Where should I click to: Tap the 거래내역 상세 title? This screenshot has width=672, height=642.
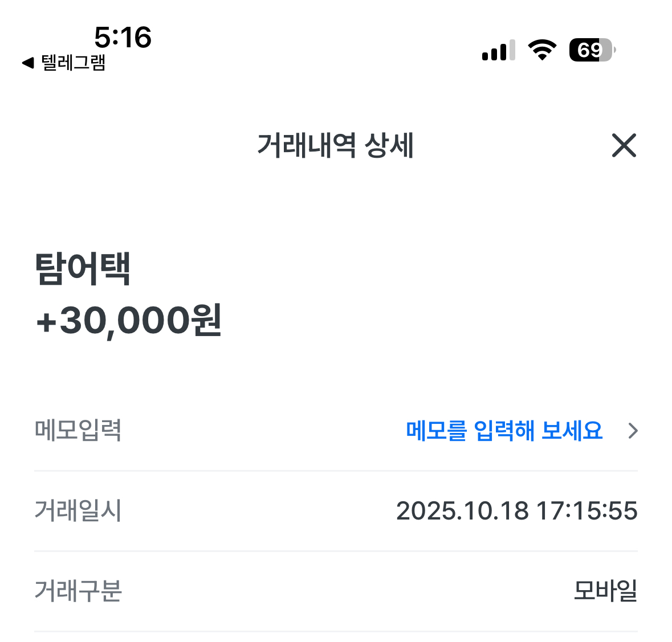(x=335, y=145)
